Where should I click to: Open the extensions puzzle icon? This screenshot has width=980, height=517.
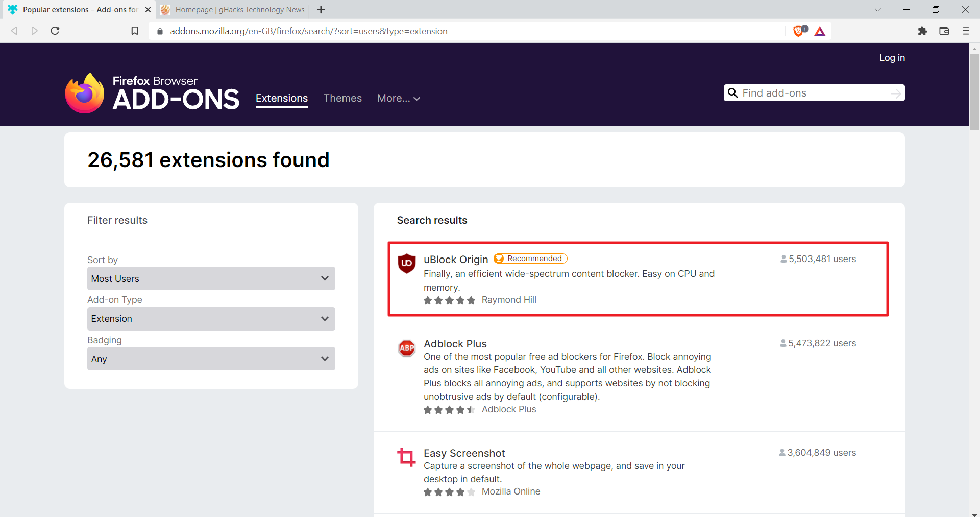coord(922,31)
